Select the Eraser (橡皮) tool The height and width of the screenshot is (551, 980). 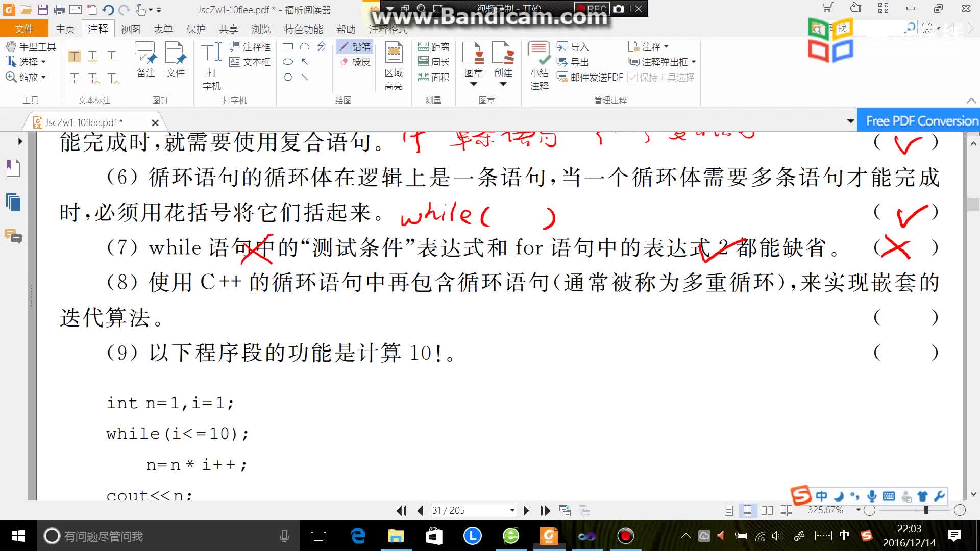coord(355,62)
